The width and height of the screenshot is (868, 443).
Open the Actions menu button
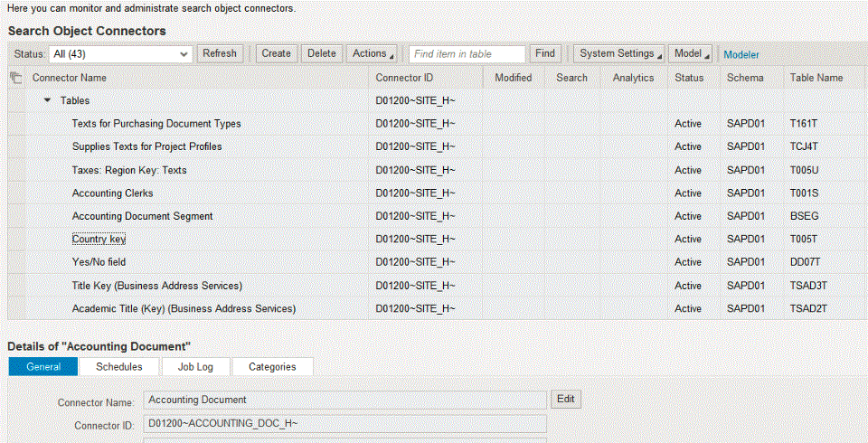coord(372,53)
